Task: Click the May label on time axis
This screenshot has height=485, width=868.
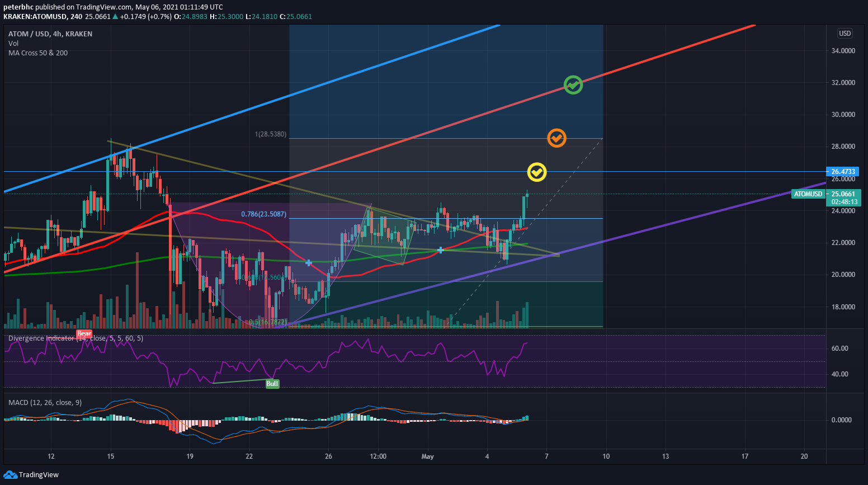Action: pyautogui.click(x=428, y=456)
